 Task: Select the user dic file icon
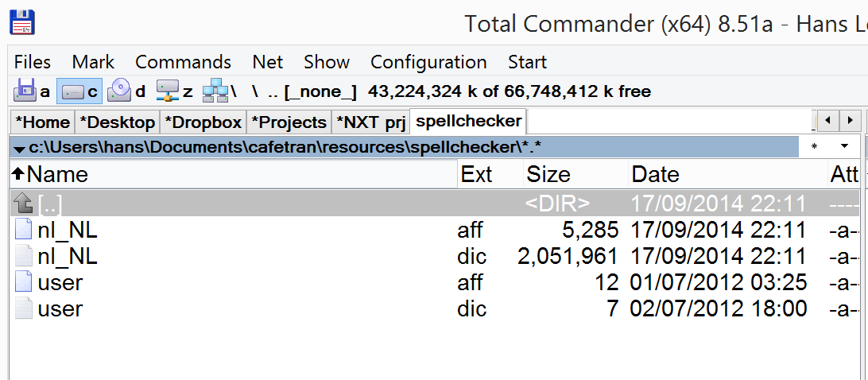(23, 308)
